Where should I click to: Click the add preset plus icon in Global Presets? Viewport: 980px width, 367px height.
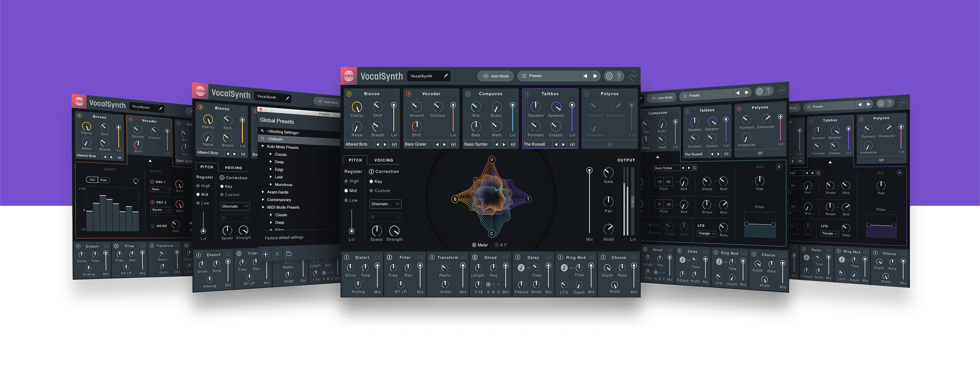[x=266, y=254]
